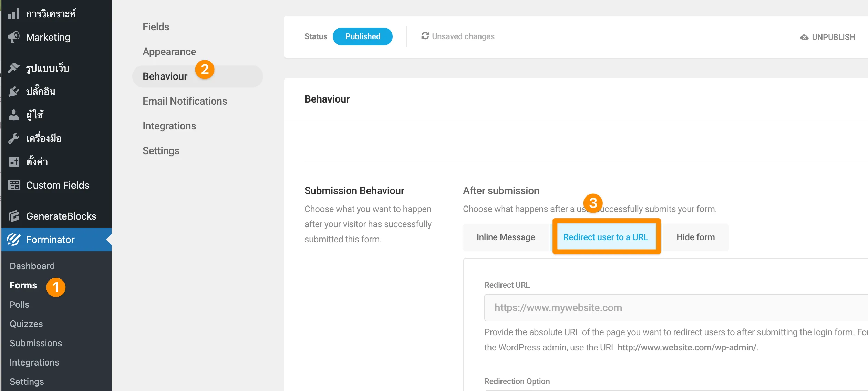This screenshot has width=868, height=391.
Task: Click the users person icon
Action: 14,115
